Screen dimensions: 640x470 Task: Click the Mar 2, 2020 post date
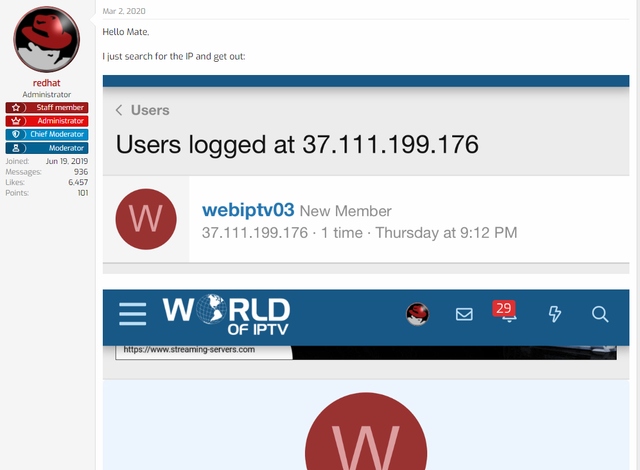click(124, 11)
